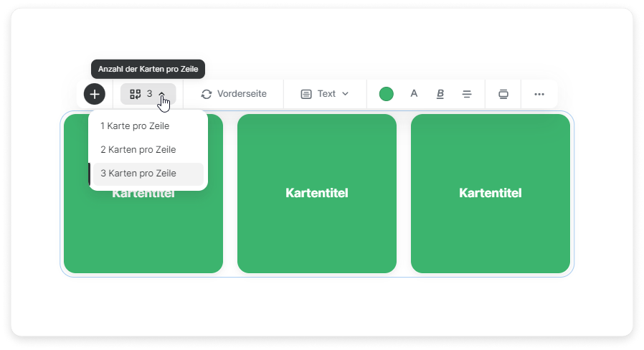The width and height of the screenshot is (644, 350).
Task: Expand the Text type dropdown
Action: coord(345,94)
